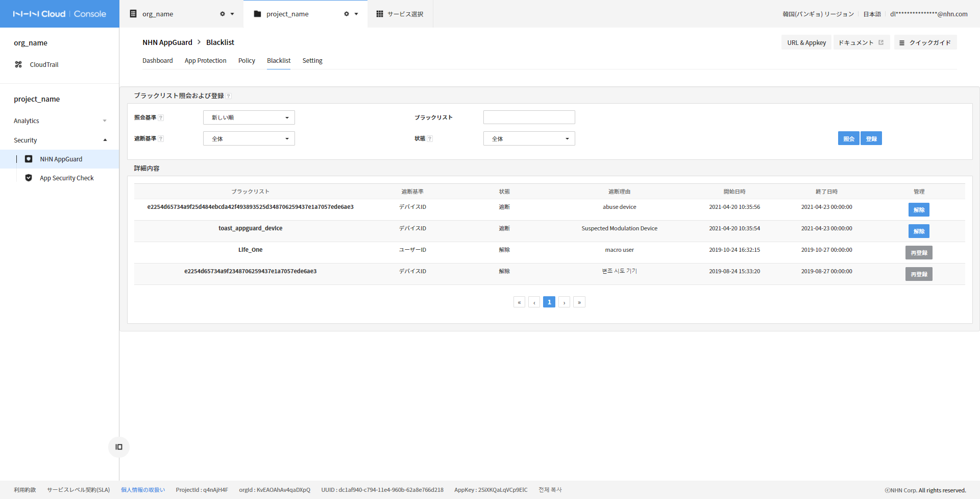Click NHN AppGuard shield icon
Viewport: 980px width, 499px height.
click(x=29, y=159)
